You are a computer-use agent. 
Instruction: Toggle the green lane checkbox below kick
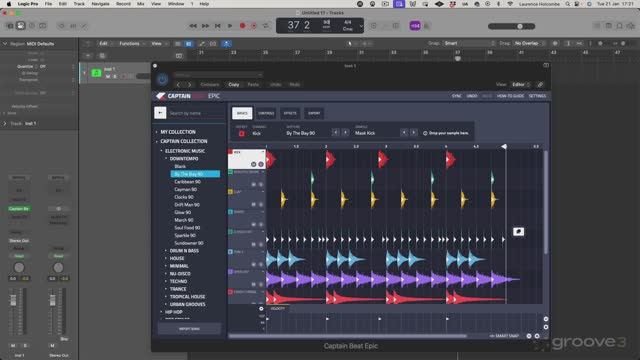pyautogui.click(x=231, y=172)
